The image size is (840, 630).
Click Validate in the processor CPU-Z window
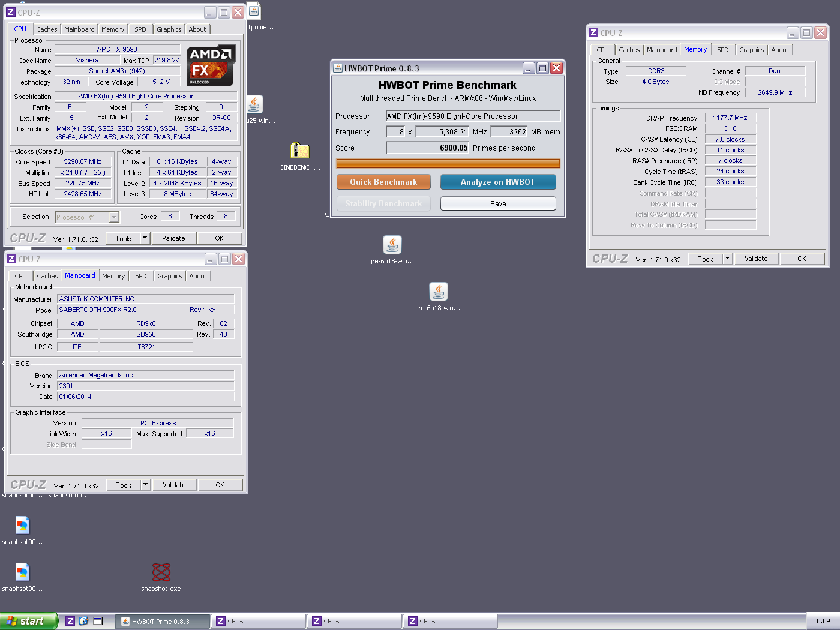click(x=174, y=238)
